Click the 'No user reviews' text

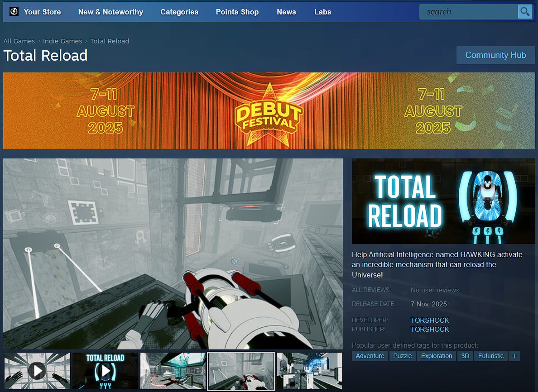pos(435,290)
